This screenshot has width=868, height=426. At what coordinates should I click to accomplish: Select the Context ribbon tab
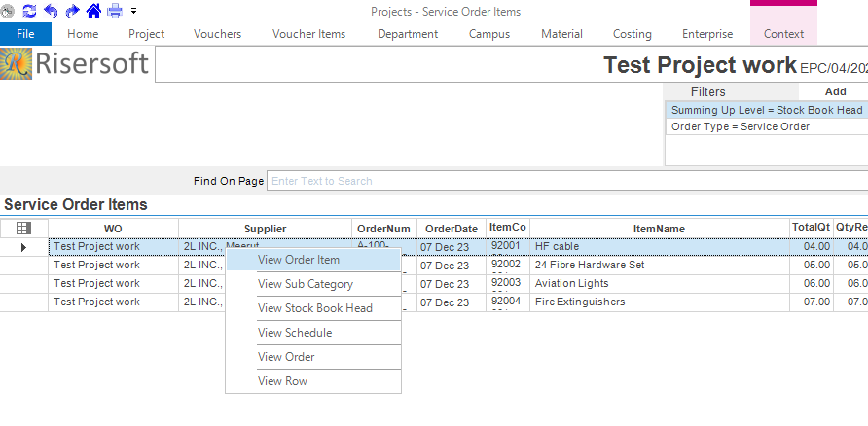(x=783, y=34)
